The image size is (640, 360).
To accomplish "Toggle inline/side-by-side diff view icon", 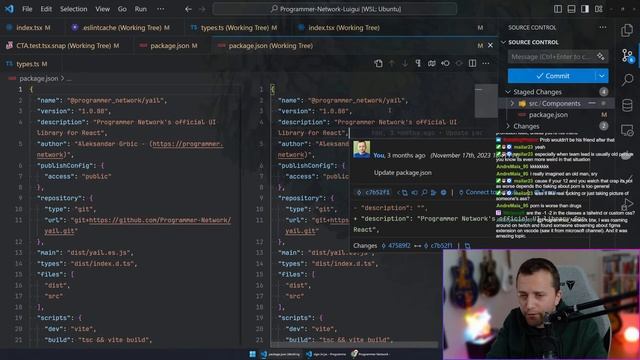I will click(472, 63).
